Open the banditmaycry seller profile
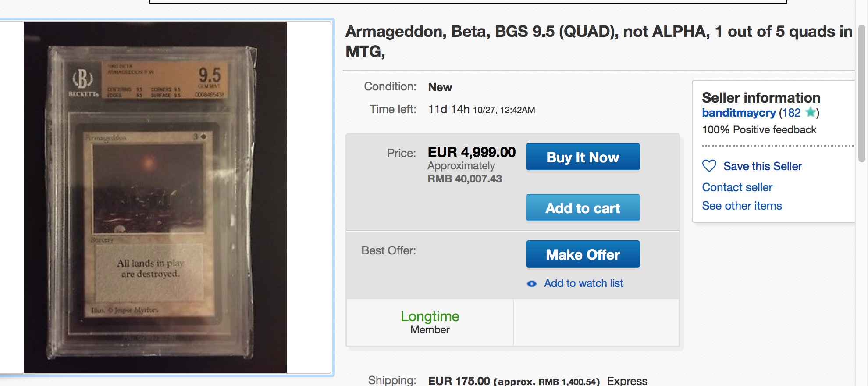 click(x=739, y=113)
